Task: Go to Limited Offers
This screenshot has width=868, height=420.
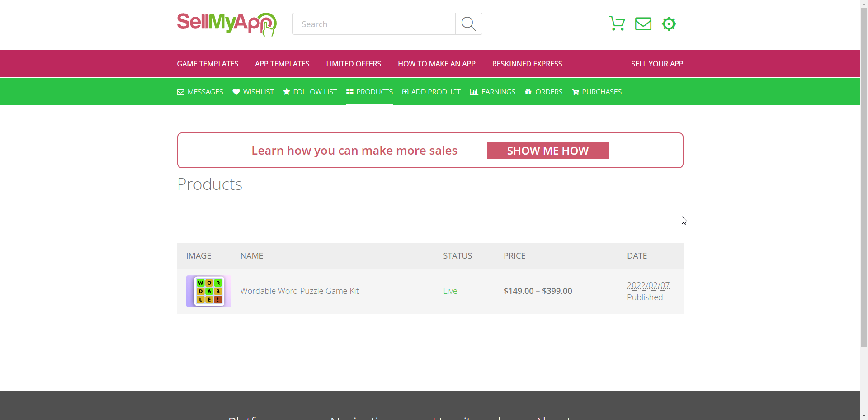Action: coord(354,64)
